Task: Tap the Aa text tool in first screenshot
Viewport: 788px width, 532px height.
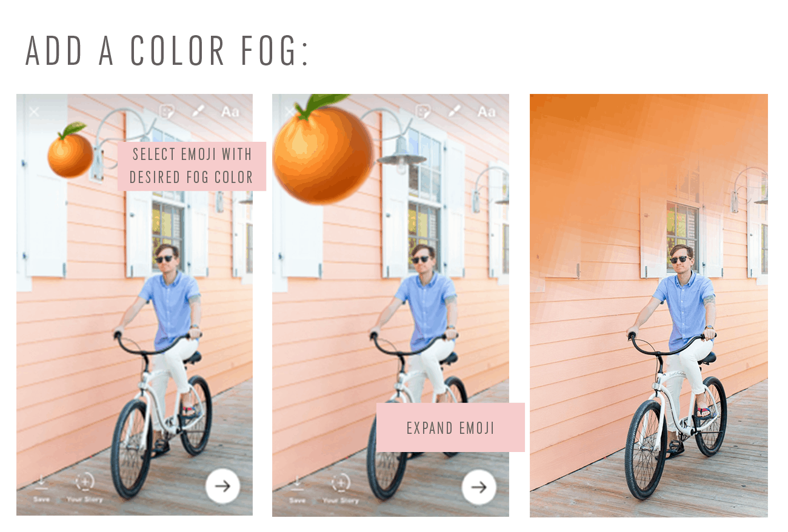Action: coord(230,111)
